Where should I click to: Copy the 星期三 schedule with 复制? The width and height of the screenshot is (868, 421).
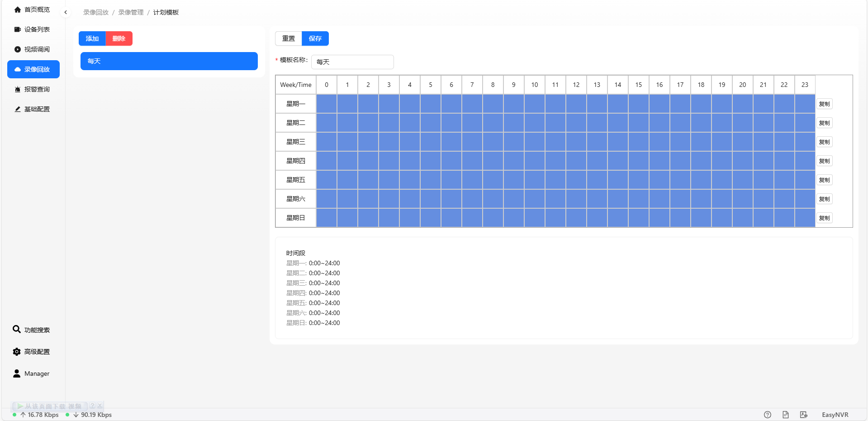point(825,142)
